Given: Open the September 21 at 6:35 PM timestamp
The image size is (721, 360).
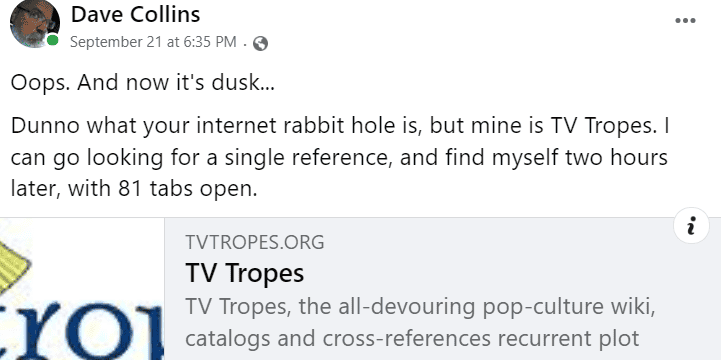Looking at the screenshot, I should 153,42.
